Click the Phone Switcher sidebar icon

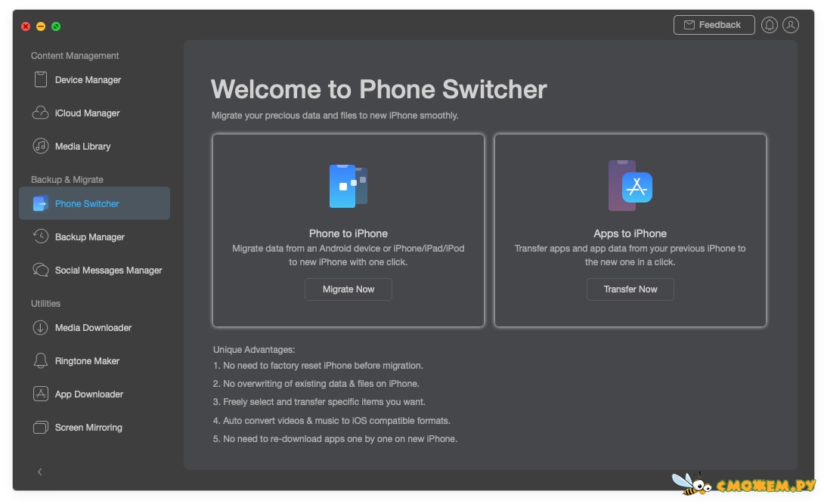coord(41,203)
